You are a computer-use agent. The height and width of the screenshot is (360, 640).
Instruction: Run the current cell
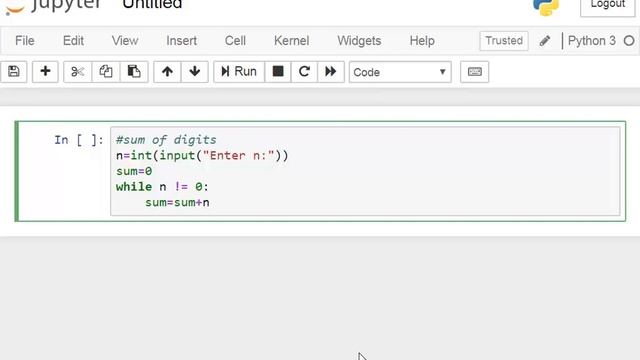(239, 72)
